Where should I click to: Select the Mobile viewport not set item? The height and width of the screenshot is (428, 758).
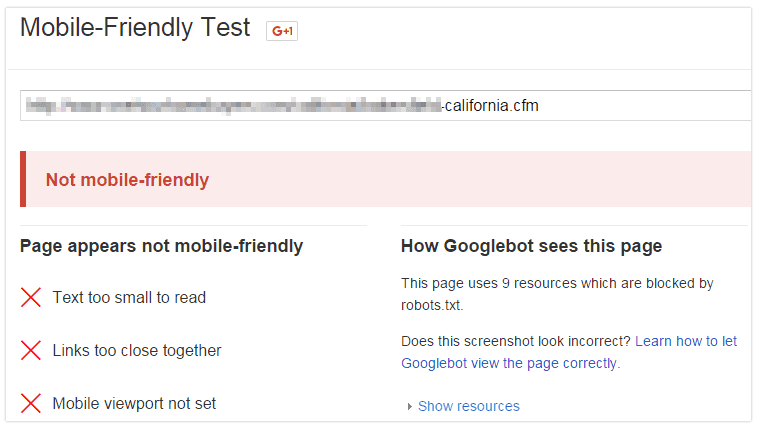[134, 404]
